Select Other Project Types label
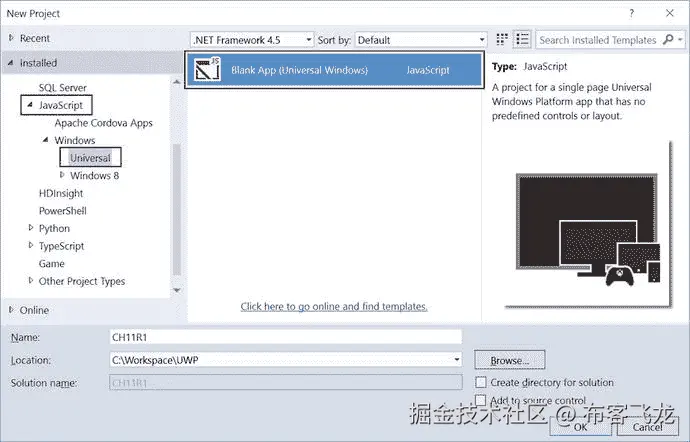 tap(82, 281)
